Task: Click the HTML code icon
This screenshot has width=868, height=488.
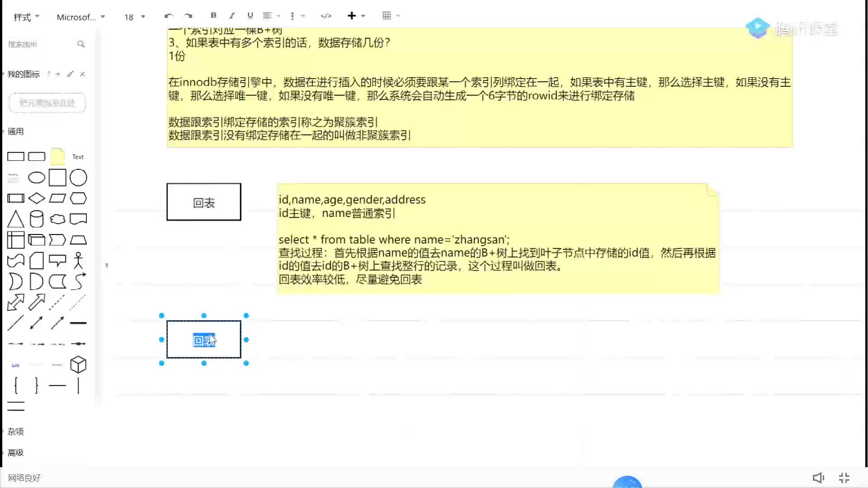Action: [326, 16]
